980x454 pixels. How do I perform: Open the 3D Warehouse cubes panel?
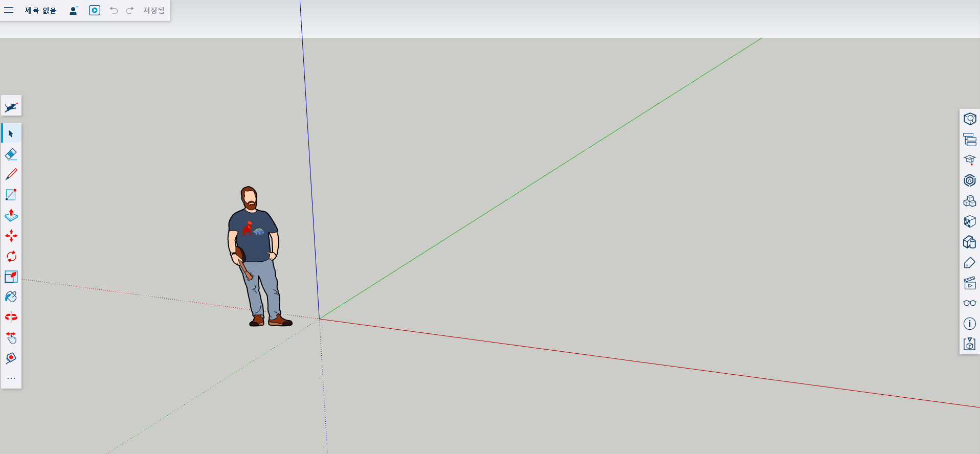pos(970,201)
